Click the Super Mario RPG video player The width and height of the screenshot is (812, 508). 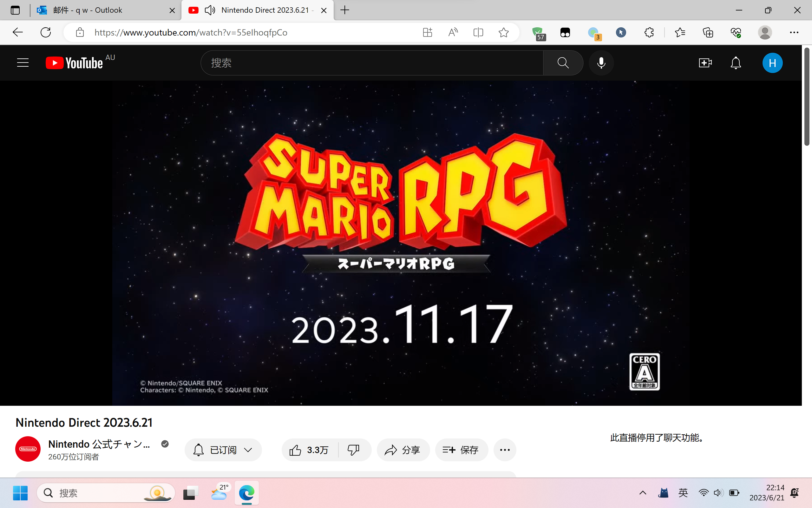[401, 243]
